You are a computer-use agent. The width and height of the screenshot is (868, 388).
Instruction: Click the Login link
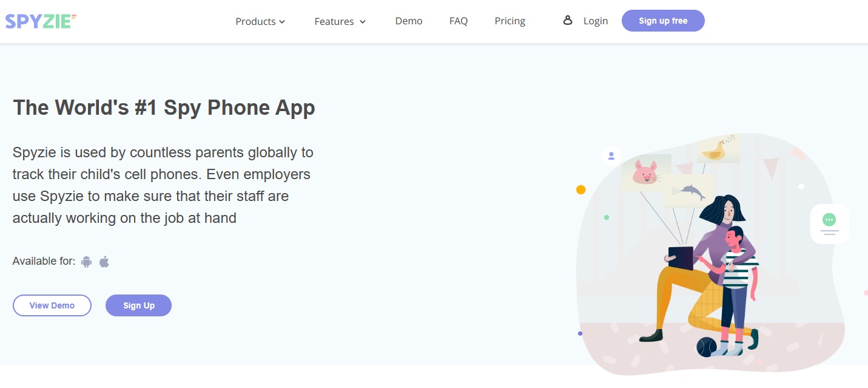(x=596, y=21)
